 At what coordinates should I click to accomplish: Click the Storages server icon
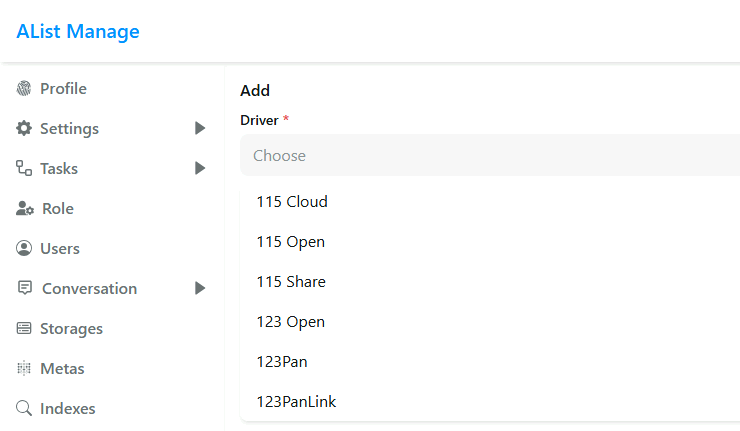coord(24,329)
